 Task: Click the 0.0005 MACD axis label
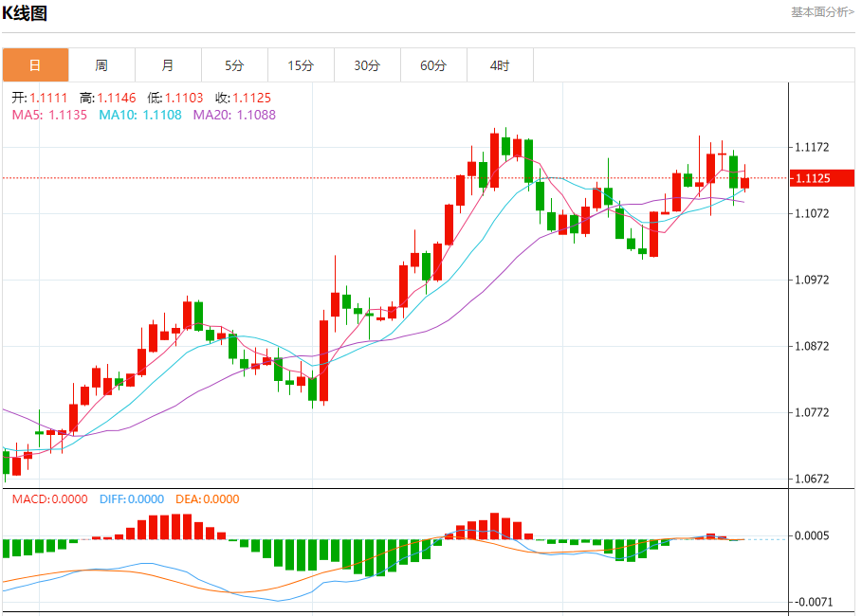(x=813, y=535)
